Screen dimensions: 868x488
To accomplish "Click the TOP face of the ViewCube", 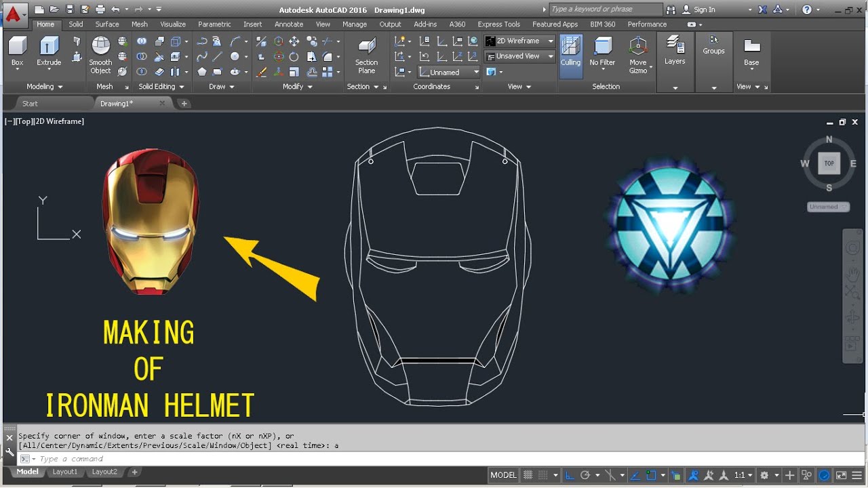I will pyautogui.click(x=829, y=163).
